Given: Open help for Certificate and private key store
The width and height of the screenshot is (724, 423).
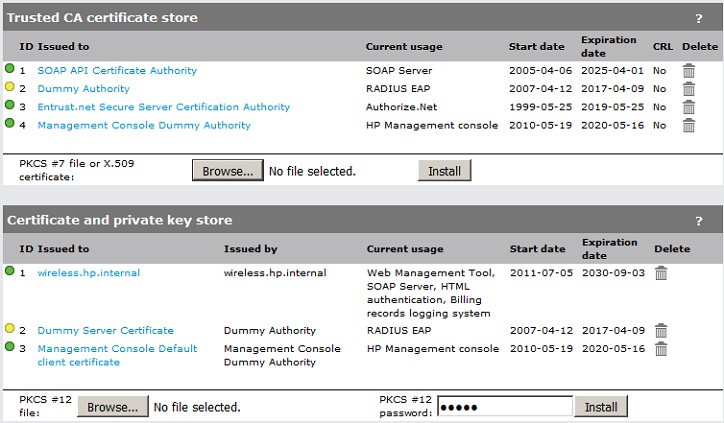Looking at the screenshot, I should pyautogui.click(x=699, y=221).
